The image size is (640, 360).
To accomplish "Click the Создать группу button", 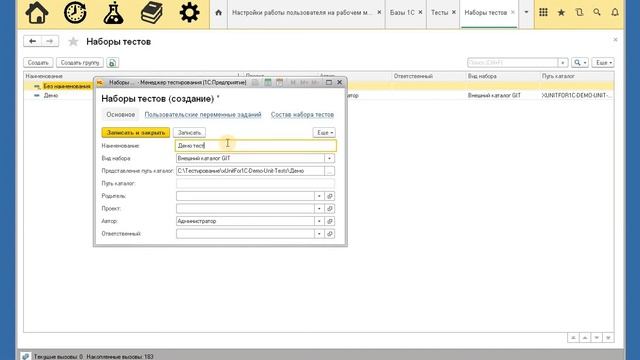I will [80, 63].
